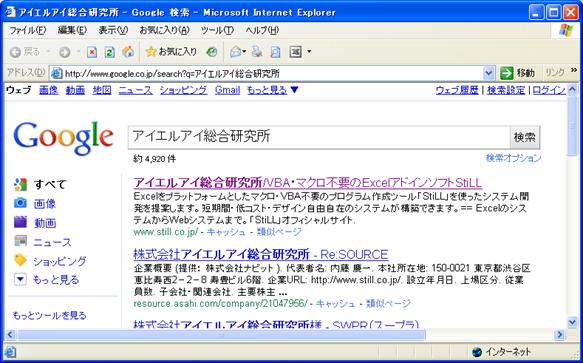The height and width of the screenshot is (363, 583).
Task: Open the StiLL Excel add-in search result
Action: pos(307,183)
